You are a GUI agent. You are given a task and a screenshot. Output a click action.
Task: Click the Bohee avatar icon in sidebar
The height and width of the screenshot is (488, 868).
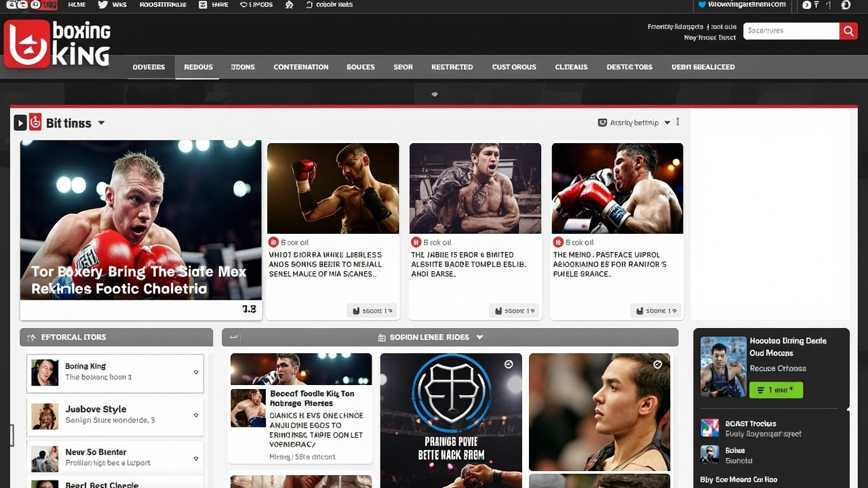click(709, 454)
